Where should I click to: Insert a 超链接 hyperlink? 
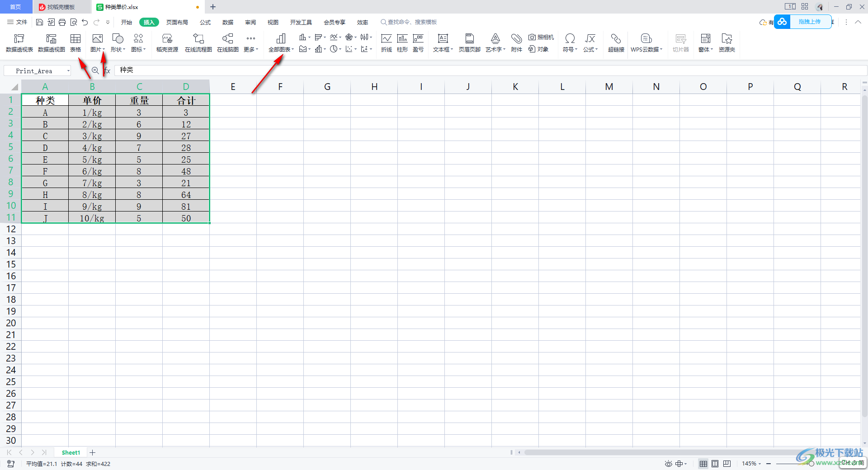[616, 43]
